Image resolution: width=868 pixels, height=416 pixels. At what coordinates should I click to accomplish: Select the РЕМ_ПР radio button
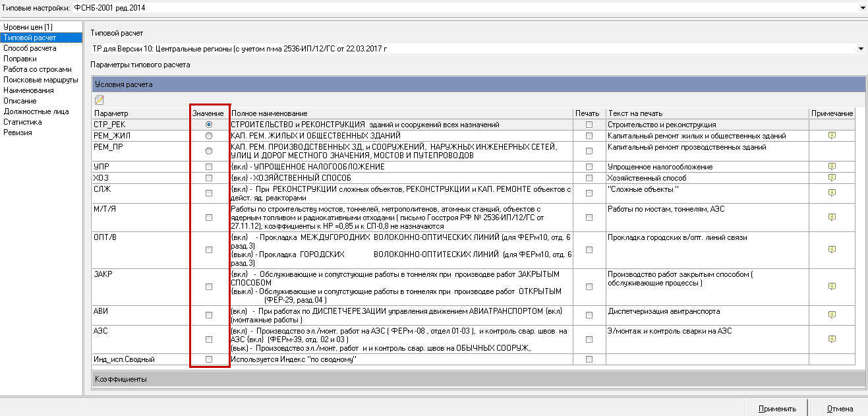(x=209, y=151)
